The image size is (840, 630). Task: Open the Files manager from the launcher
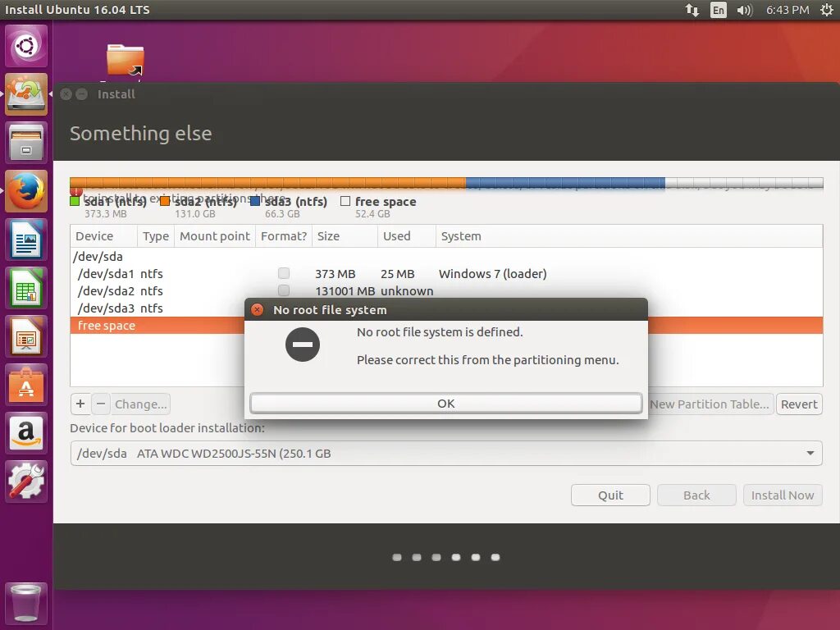click(x=26, y=143)
